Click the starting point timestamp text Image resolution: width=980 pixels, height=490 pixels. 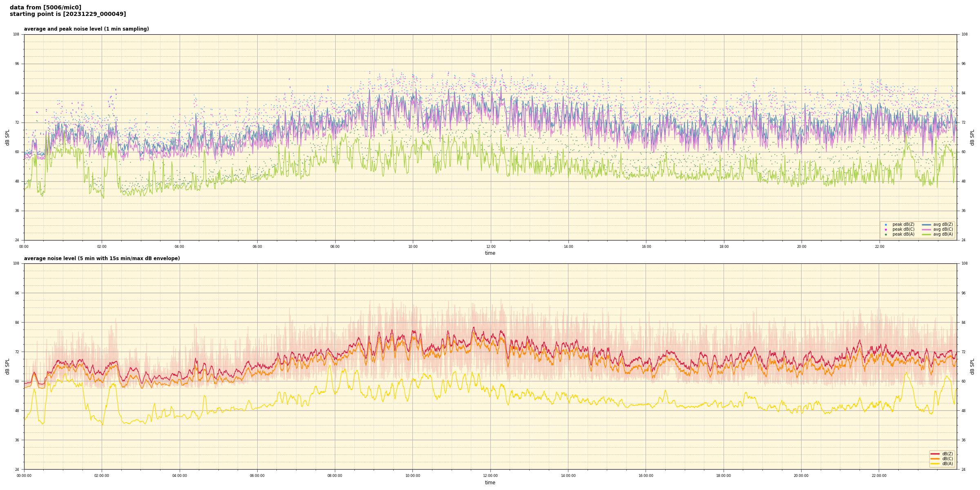point(68,14)
